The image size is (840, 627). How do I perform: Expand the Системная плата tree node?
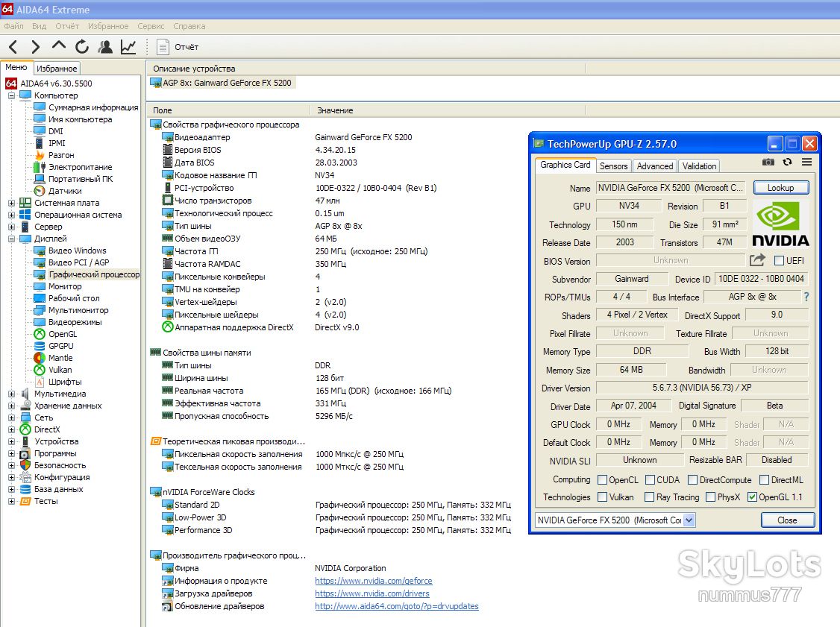(x=11, y=203)
